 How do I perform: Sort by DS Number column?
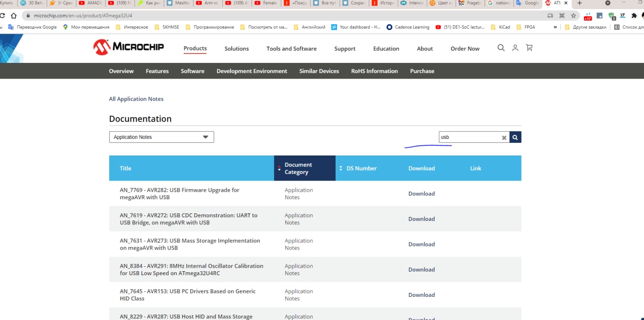(x=361, y=168)
